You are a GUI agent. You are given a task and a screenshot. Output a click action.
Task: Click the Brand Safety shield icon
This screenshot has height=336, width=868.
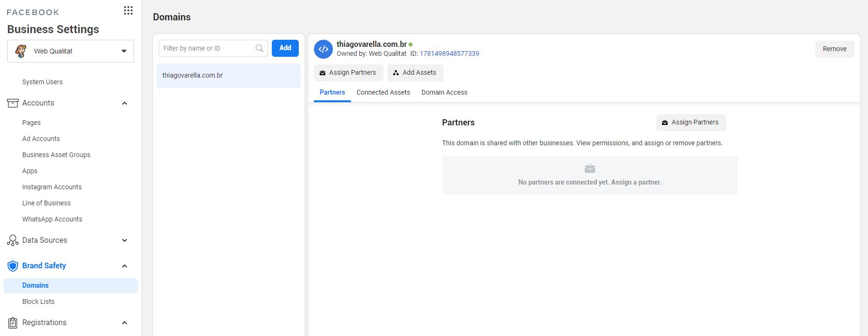pos(13,266)
